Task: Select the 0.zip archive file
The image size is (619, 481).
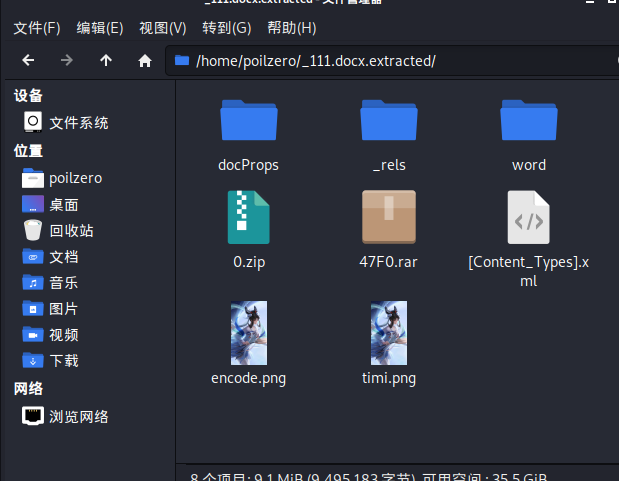Action: coord(248,217)
